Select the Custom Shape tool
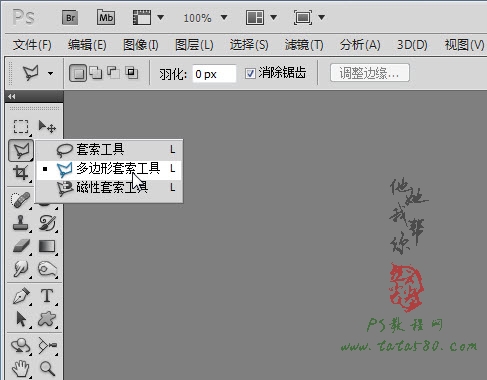This screenshot has width=487, height=380. (x=47, y=319)
